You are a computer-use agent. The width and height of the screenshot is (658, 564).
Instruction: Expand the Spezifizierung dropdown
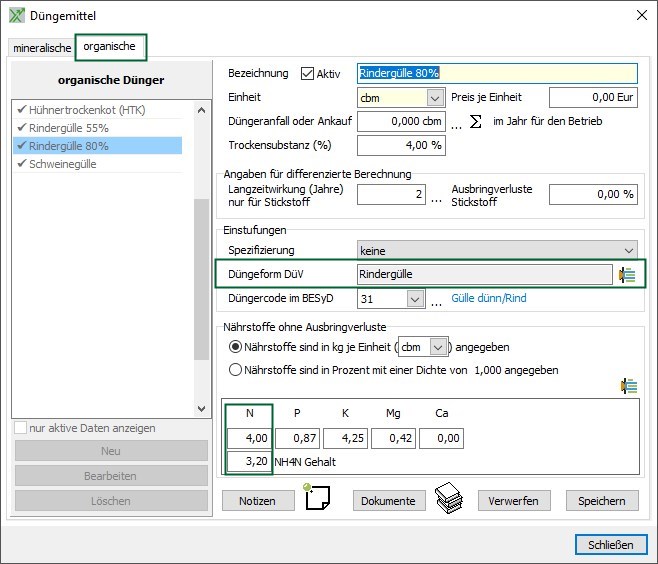coord(628,250)
